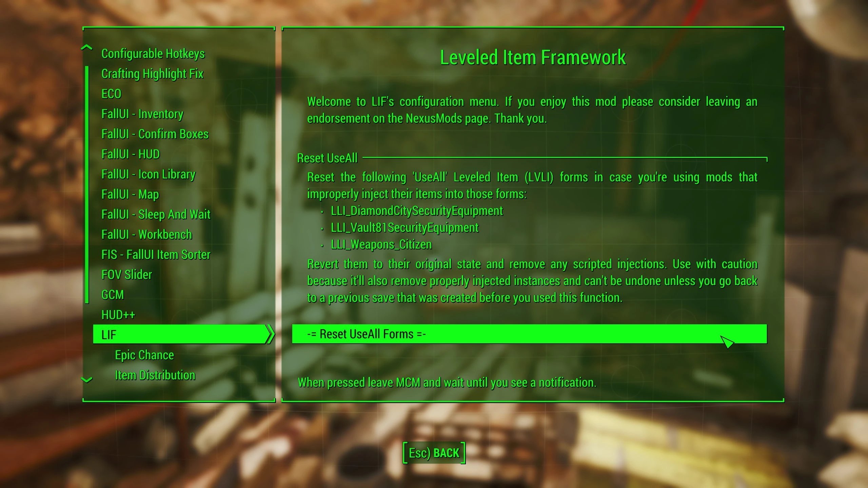The image size is (868, 488).
Task: Scroll down mod list using chevron
Action: 86,378
